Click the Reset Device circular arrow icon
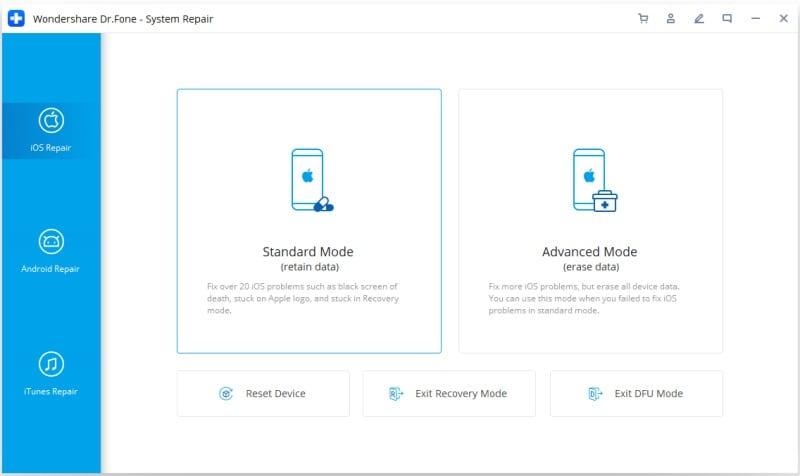Screen dimensions: 800x476 [x=226, y=394]
